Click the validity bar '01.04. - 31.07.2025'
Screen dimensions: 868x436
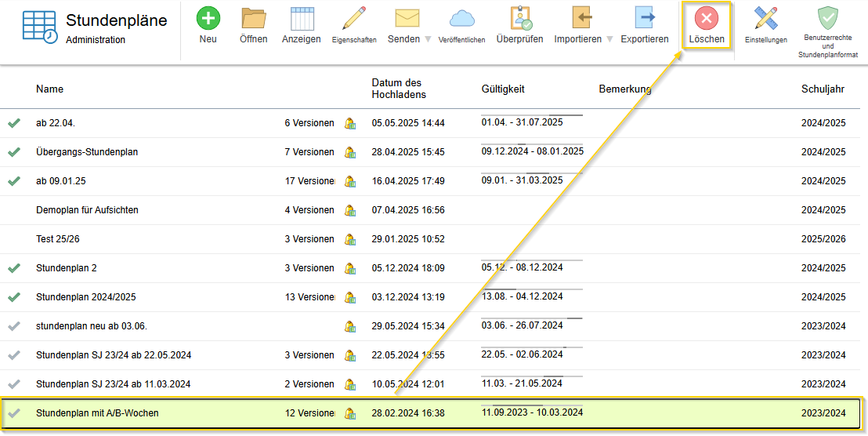[532, 121]
